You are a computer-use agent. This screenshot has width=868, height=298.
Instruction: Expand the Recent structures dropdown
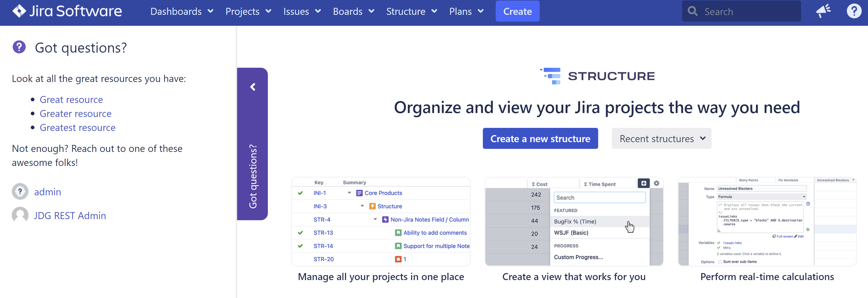coord(661,139)
